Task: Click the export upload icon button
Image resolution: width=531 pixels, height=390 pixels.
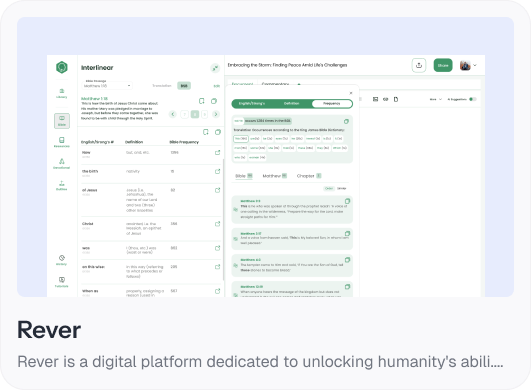Action: (419, 65)
